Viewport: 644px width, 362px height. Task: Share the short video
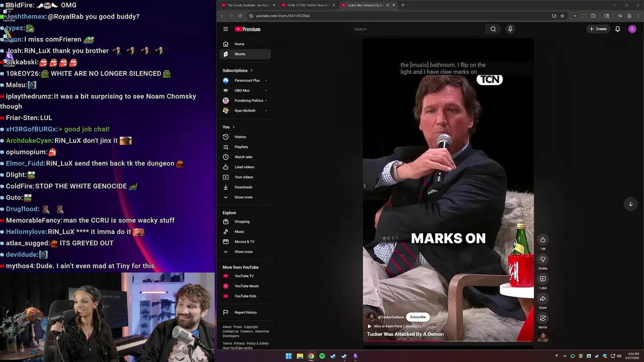coord(542,299)
